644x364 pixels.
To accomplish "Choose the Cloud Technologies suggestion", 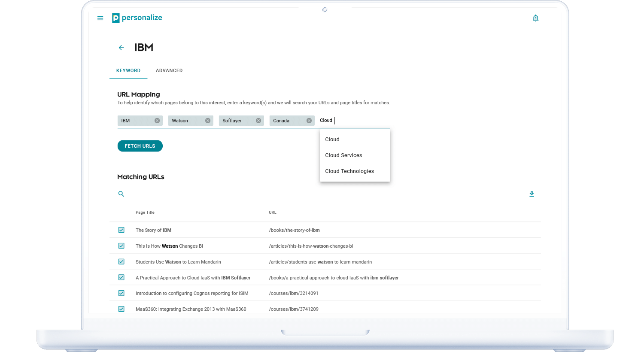I will [x=355, y=171].
